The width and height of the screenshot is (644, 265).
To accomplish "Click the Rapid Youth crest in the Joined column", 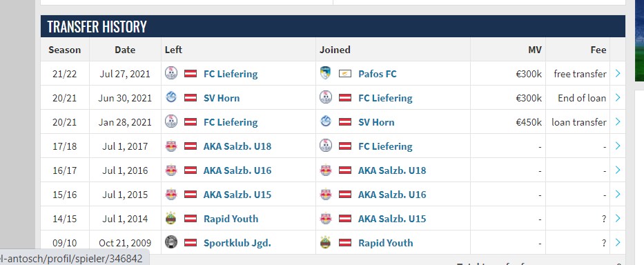I will [326, 243].
